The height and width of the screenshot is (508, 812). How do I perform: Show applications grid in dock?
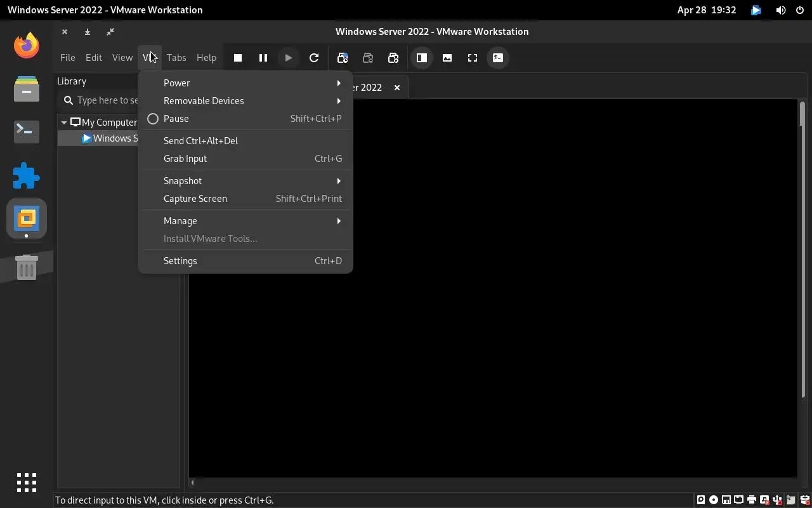(x=27, y=483)
